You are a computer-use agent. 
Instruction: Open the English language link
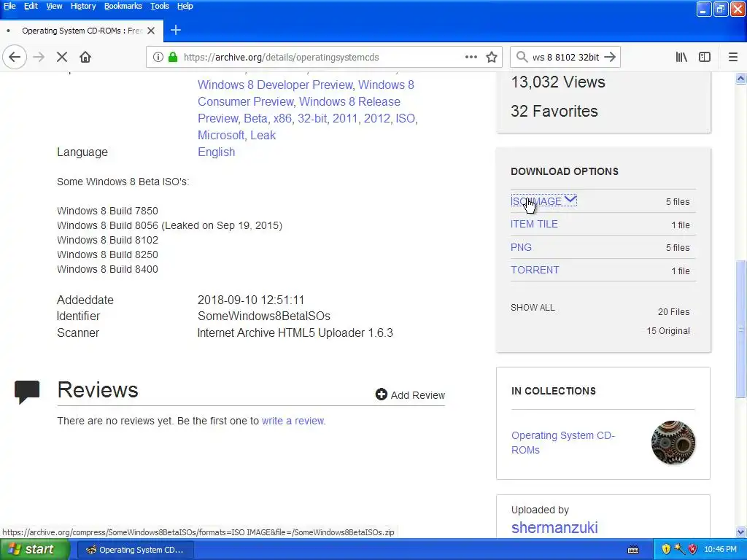pos(216,152)
